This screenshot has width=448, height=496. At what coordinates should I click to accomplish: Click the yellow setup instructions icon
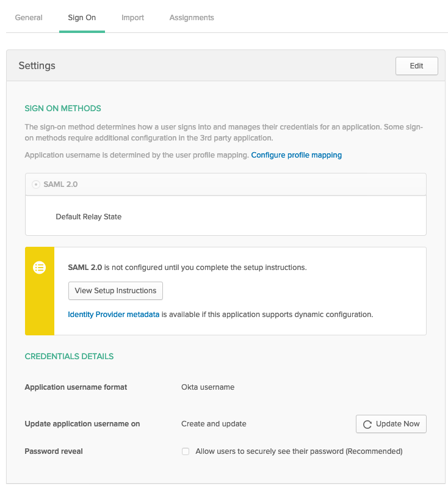pos(40,268)
